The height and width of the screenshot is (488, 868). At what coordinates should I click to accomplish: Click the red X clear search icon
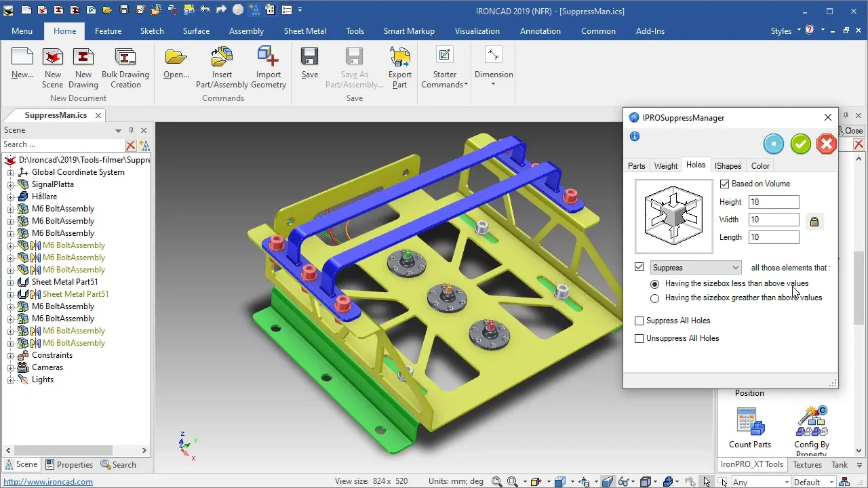[131, 145]
